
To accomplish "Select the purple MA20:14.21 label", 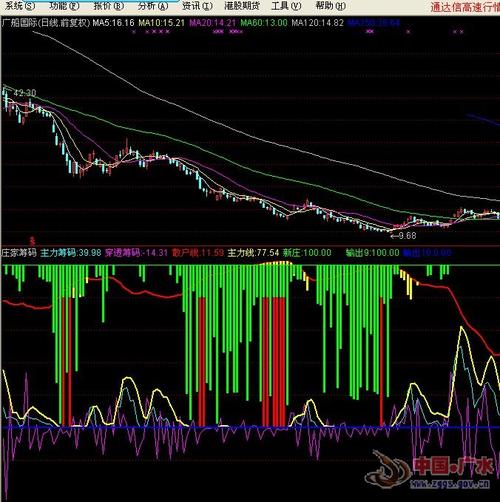I will pyautogui.click(x=212, y=23).
